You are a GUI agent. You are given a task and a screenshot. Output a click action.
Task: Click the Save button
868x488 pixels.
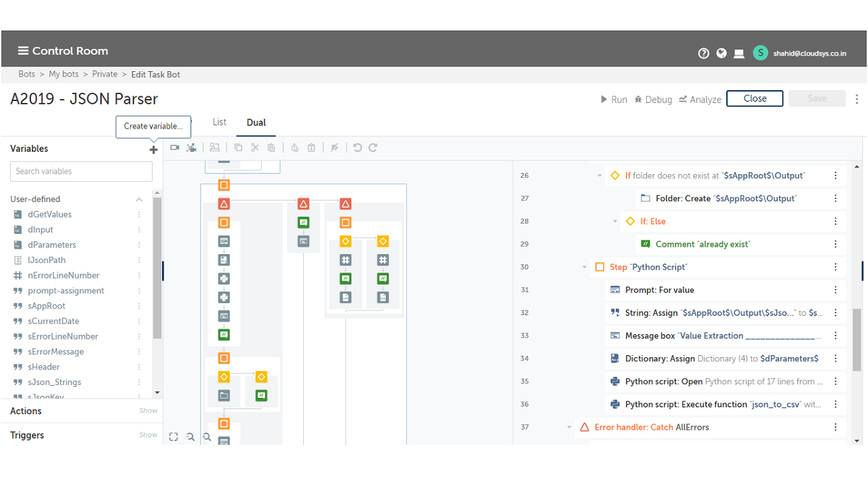point(817,99)
